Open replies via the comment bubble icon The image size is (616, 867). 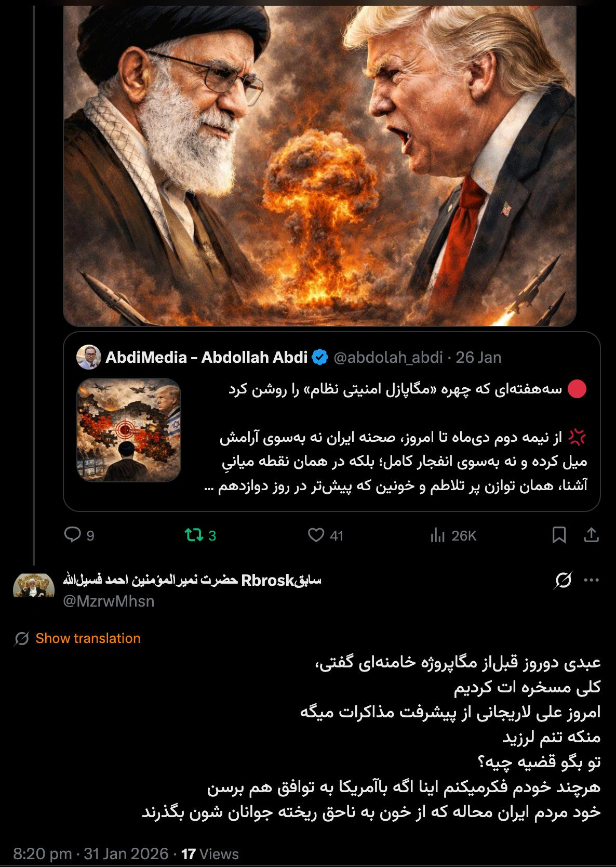pyautogui.click(x=72, y=535)
